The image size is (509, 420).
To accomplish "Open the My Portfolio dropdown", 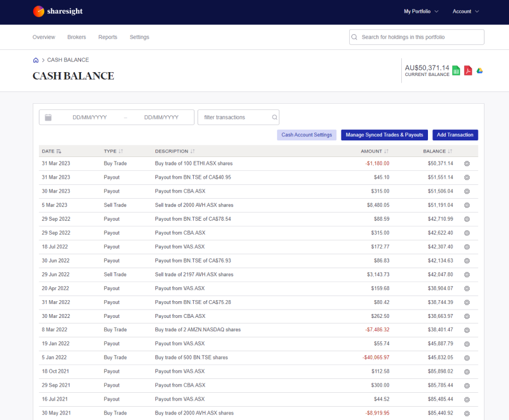I will [x=421, y=11].
